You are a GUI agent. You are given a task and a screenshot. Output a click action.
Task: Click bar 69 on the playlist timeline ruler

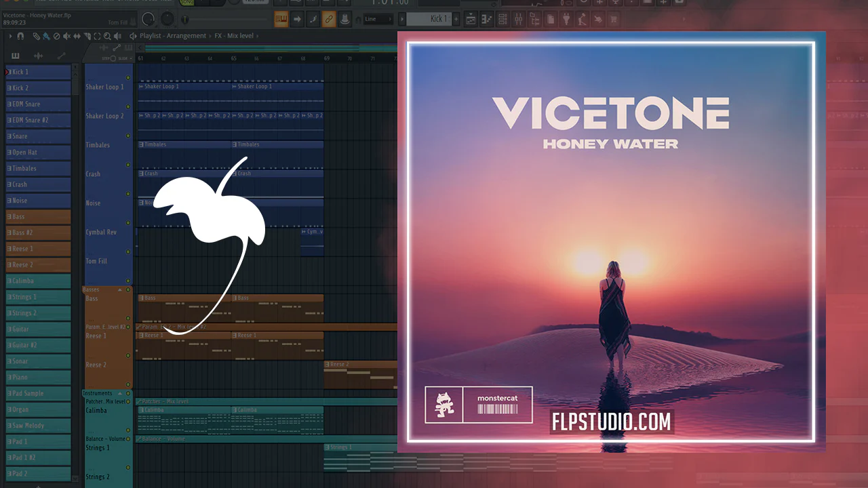tap(326, 59)
